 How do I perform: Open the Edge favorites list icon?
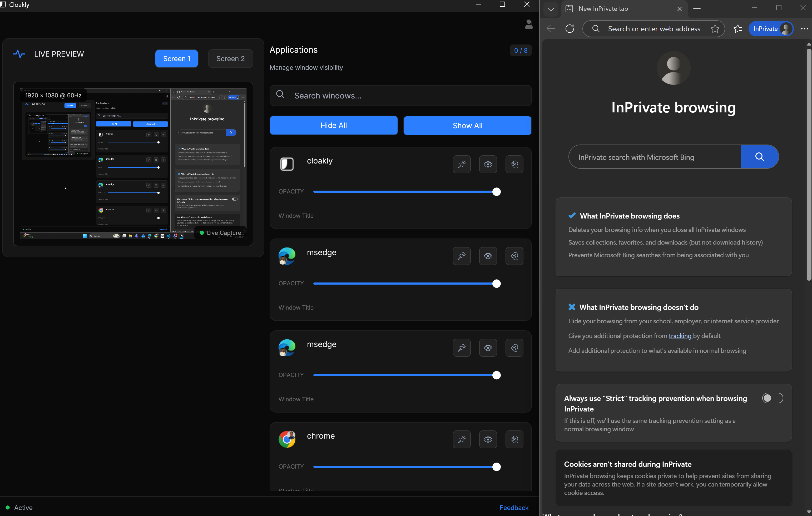pos(737,29)
